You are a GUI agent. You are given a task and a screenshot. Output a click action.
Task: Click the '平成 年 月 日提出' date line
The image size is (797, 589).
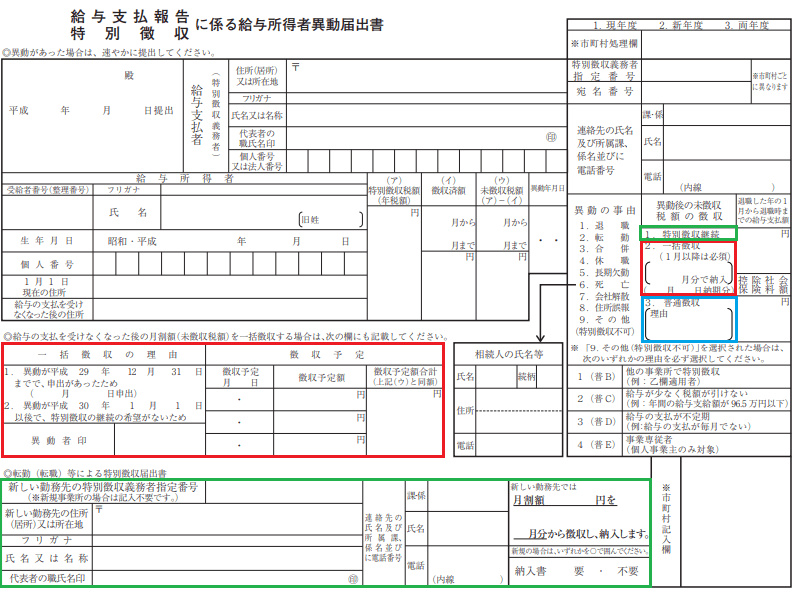(91, 110)
